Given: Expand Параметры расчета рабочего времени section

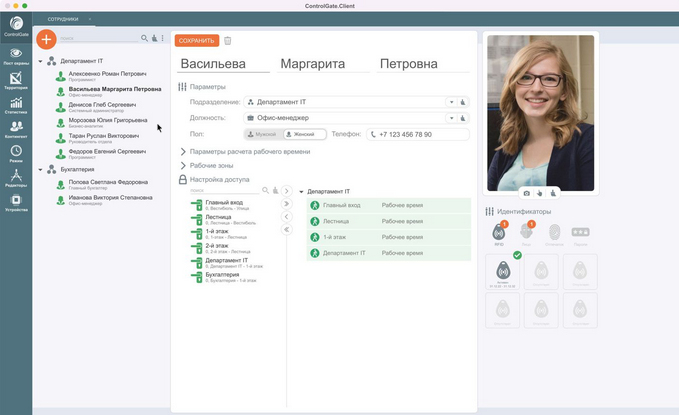Looking at the screenshot, I should point(247,151).
